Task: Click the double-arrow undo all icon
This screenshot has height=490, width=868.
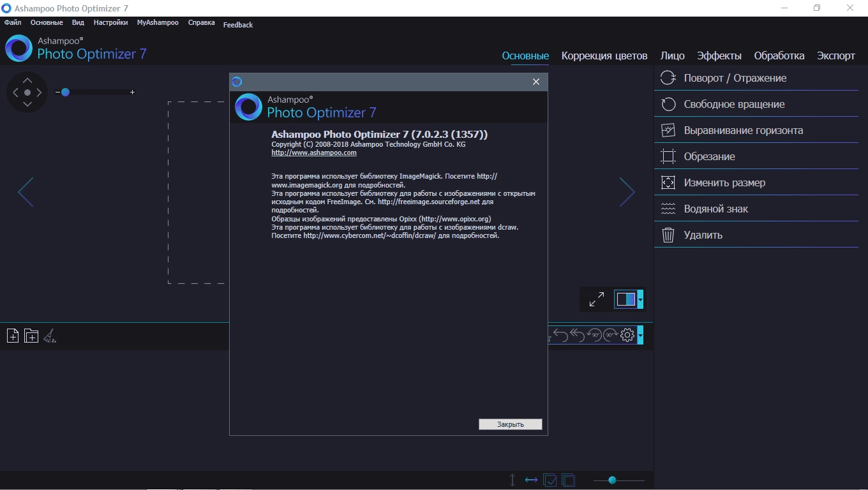Action: [577, 335]
